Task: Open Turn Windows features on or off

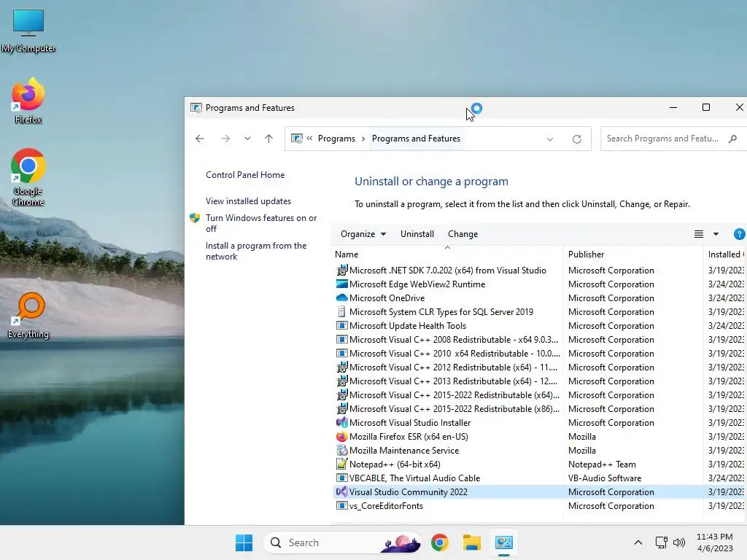Action: (x=261, y=223)
